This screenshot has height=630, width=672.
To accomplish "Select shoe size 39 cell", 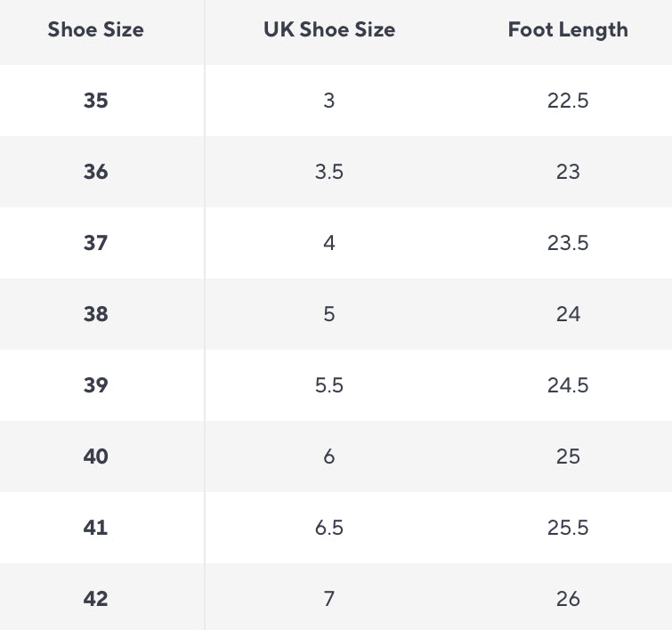I will [95, 385].
